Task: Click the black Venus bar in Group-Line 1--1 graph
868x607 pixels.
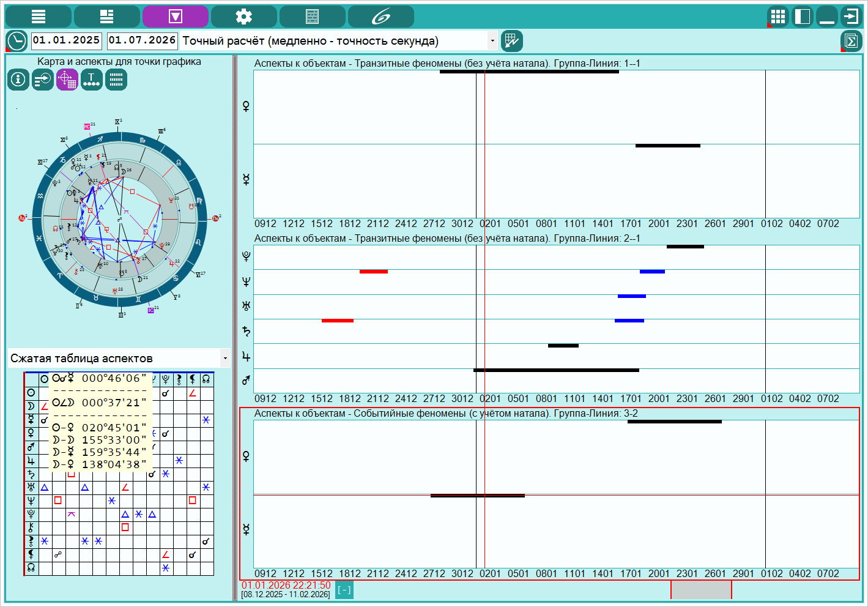Action: point(529,72)
